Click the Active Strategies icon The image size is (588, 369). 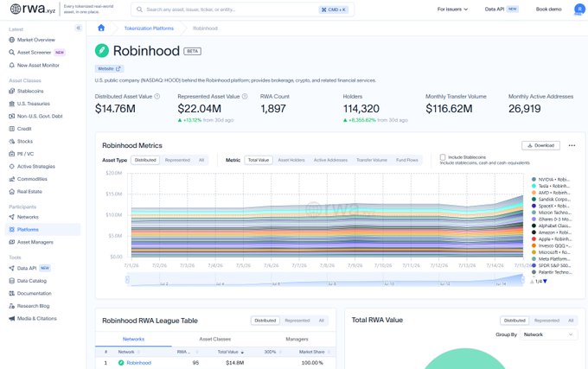click(11, 166)
